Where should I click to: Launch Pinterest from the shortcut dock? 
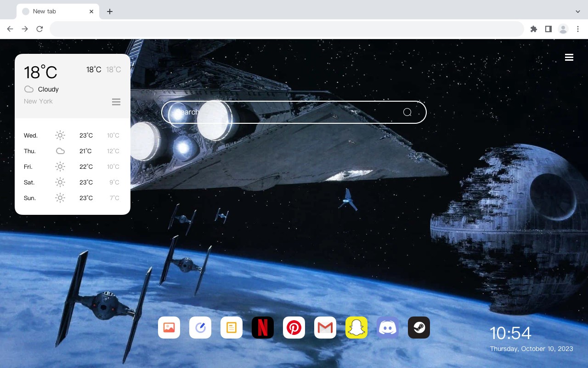point(294,328)
